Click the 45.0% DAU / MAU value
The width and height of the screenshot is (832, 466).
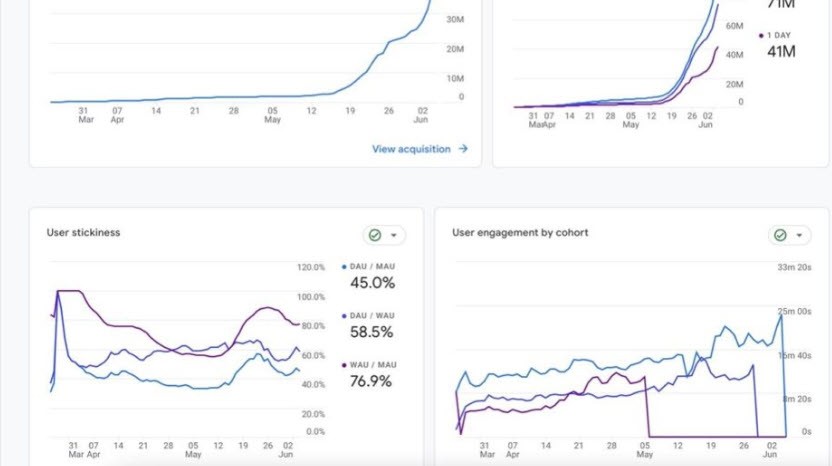tap(372, 283)
